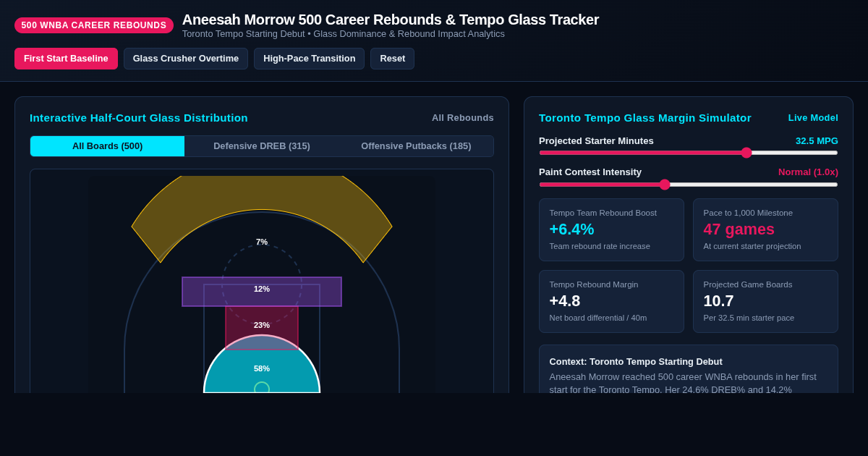Open the Tempo Rebound Margin card
The height and width of the screenshot is (456, 868).
pos(611,302)
